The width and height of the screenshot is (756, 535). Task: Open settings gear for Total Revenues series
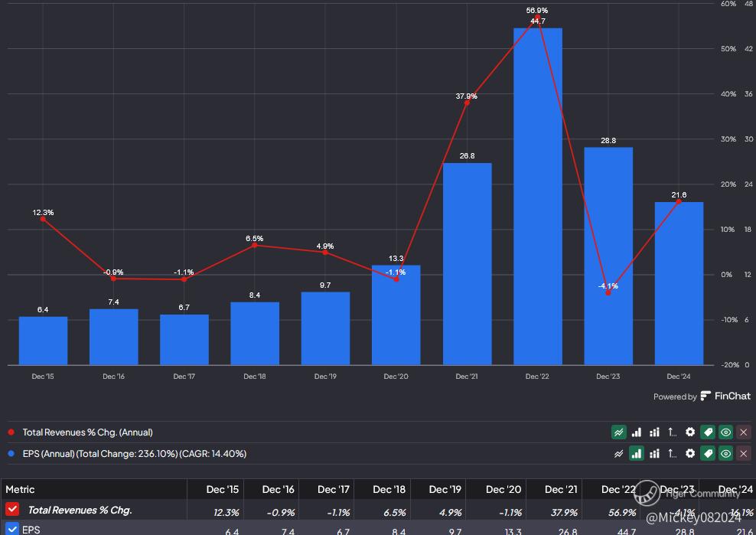pyautogui.click(x=690, y=432)
